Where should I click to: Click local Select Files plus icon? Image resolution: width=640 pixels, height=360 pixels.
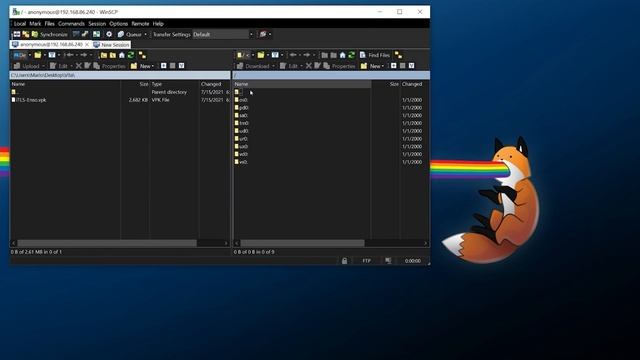pyautogui.click(x=164, y=66)
